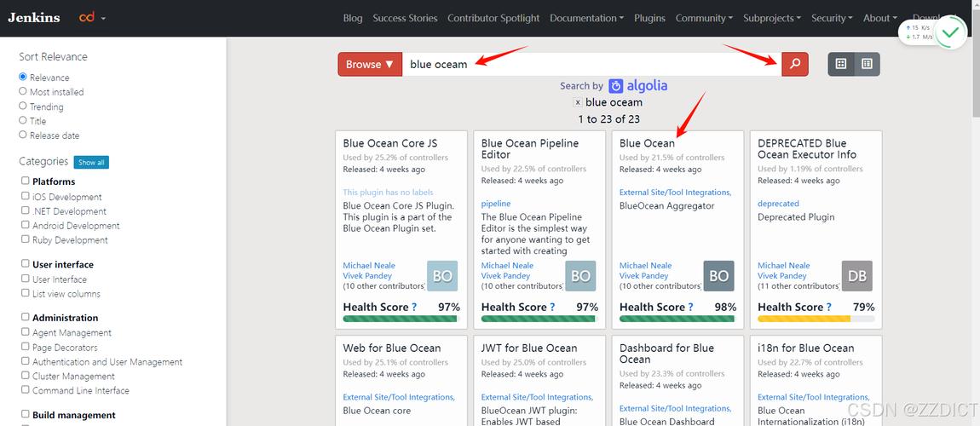Open the Algolia logo link
Image resolution: width=980 pixels, height=426 pixels.
coord(638,85)
